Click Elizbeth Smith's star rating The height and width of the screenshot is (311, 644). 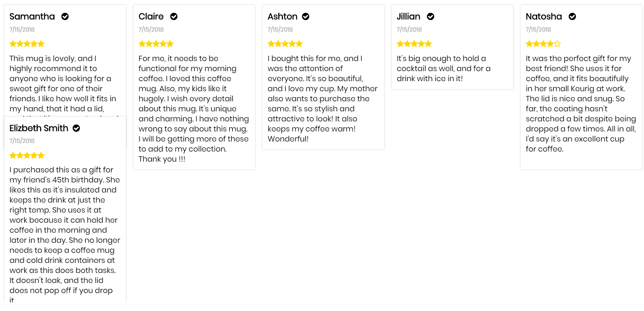[x=27, y=155]
